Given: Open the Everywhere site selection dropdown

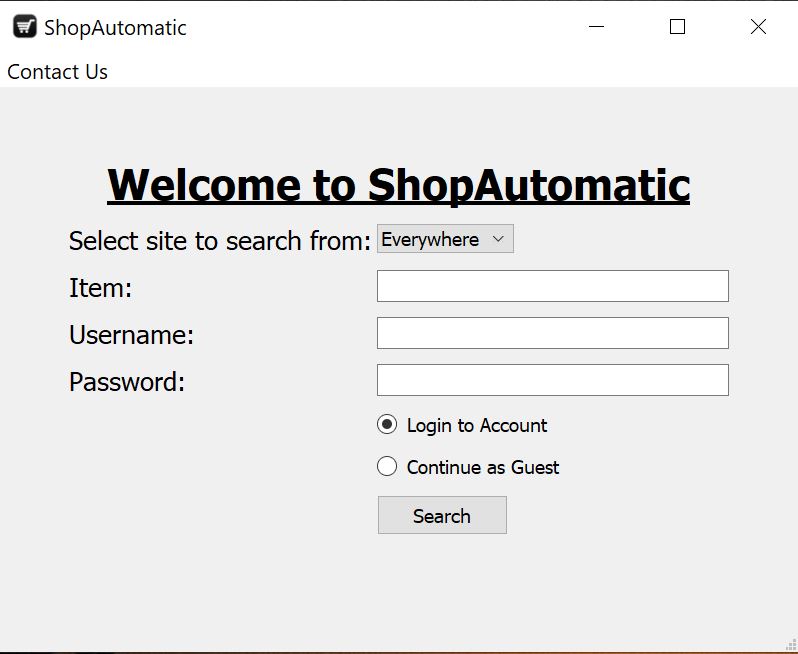Looking at the screenshot, I should coord(444,239).
